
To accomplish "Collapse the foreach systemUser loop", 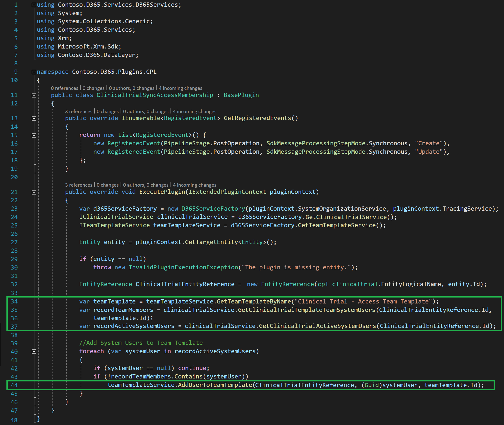I will coord(34,351).
